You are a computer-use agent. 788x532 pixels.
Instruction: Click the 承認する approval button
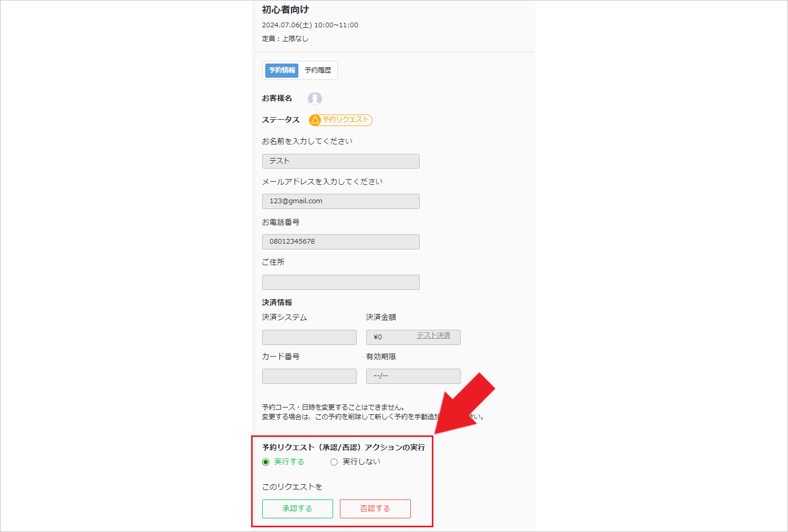[297, 508]
